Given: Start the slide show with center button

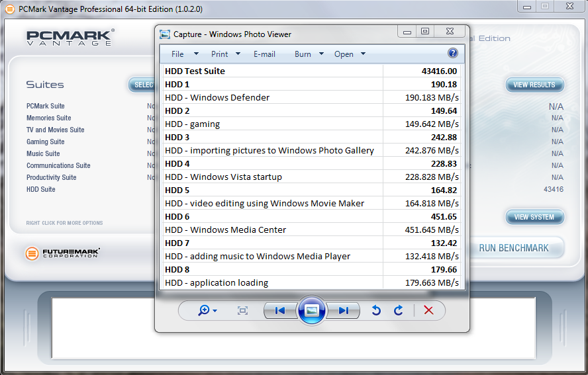Looking at the screenshot, I should click(312, 310).
